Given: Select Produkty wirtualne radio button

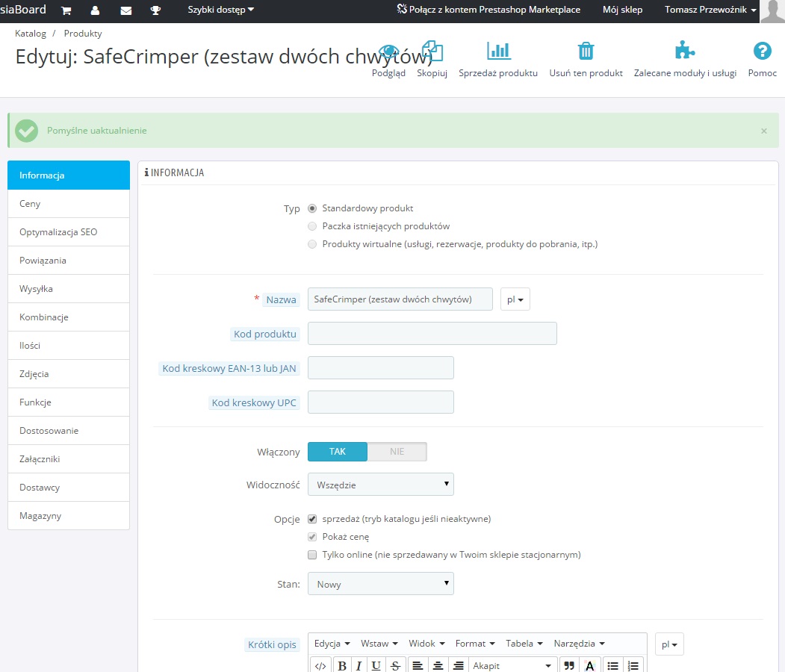Looking at the screenshot, I should tap(312, 244).
